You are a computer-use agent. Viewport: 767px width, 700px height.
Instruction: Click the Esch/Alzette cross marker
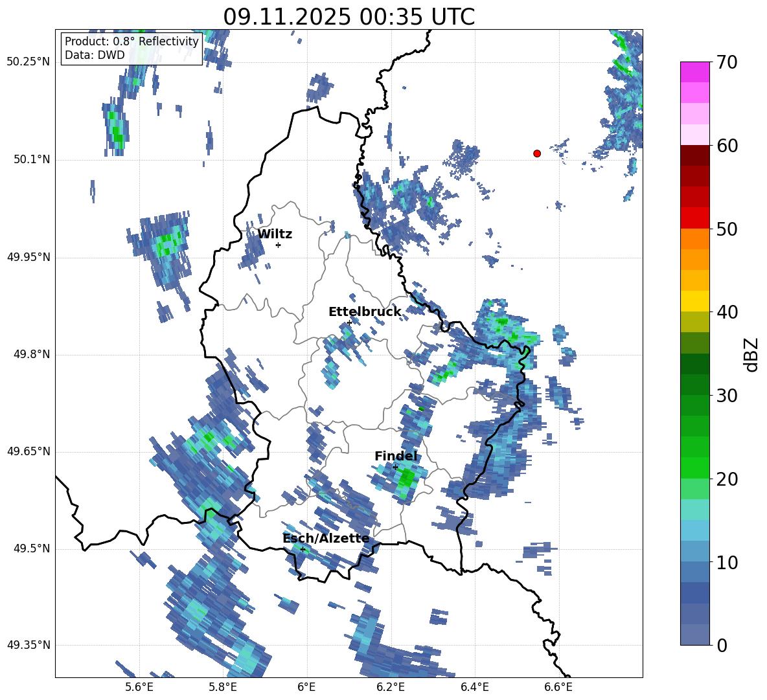pyautogui.click(x=303, y=549)
